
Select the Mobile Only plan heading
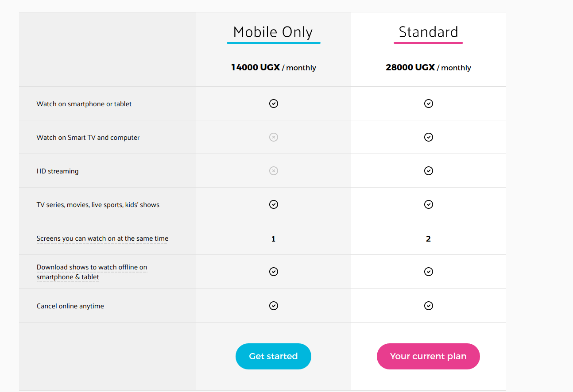(x=273, y=32)
